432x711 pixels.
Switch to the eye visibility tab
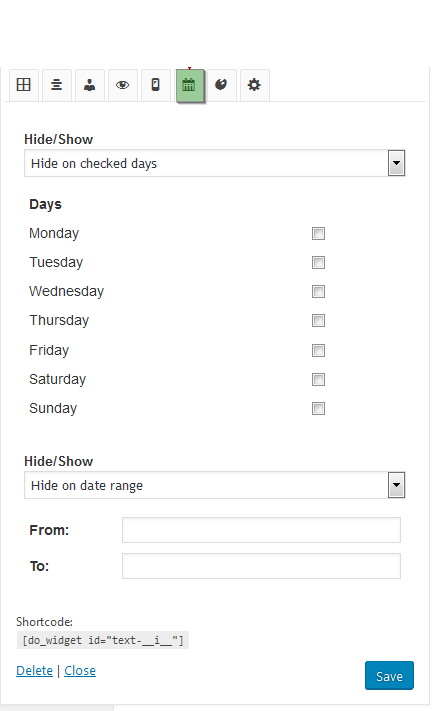click(122, 85)
